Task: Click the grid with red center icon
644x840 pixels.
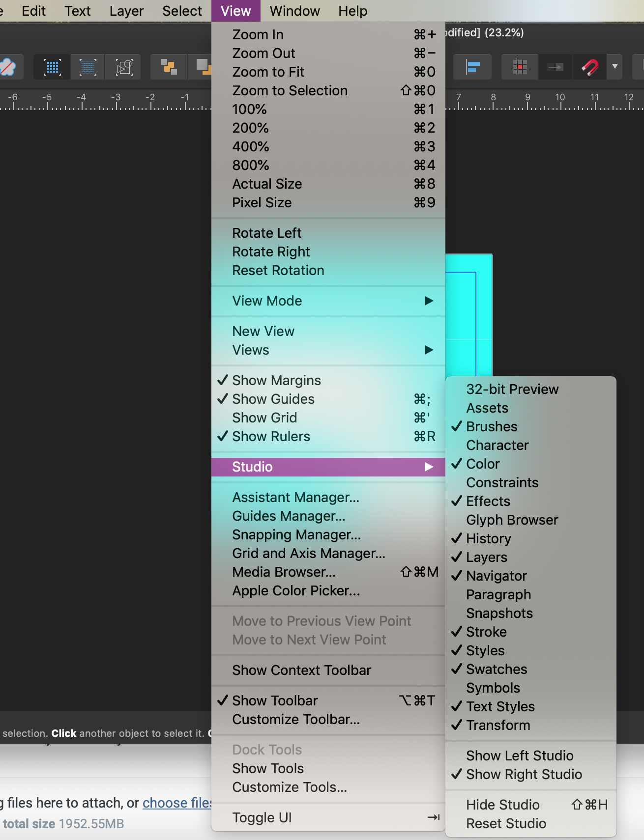Action: point(520,67)
